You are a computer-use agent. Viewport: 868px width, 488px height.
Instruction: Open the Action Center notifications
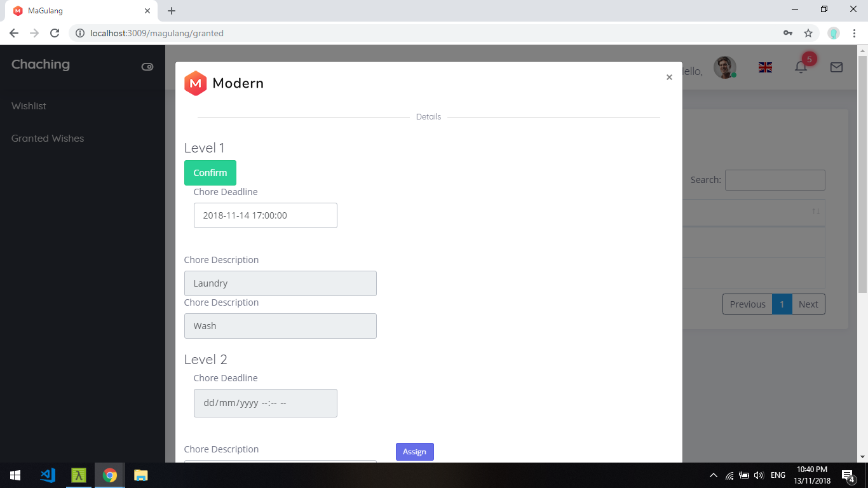coord(848,475)
